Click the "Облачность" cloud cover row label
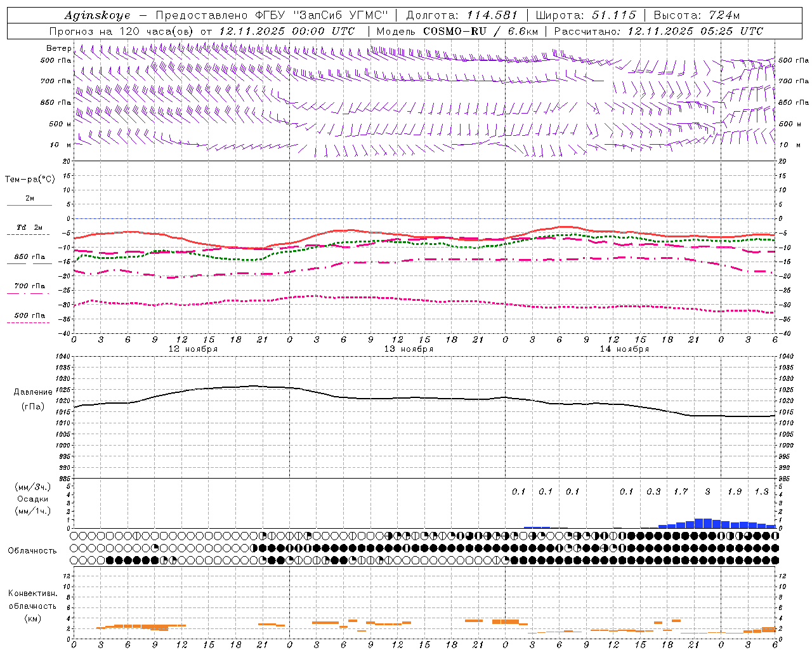Image resolution: width=812 pixels, height=650 pixels. coord(32,550)
